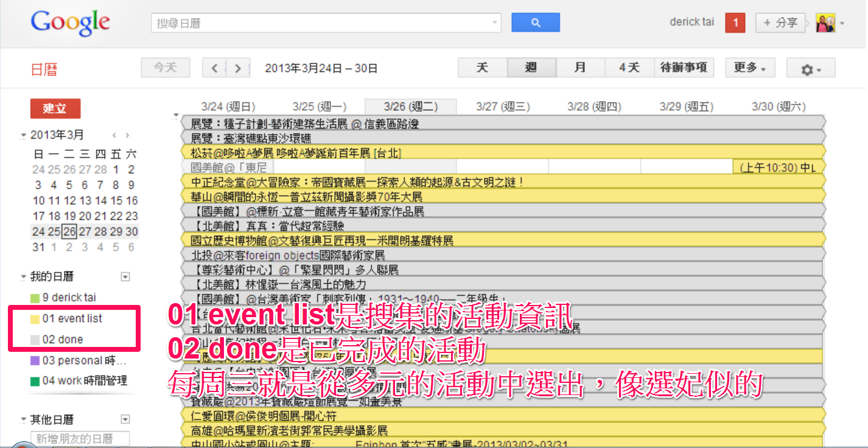The height and width of the screenshot is (448, 868).
Task: Click the 日曆 product title link
Action: coord(43,69)
